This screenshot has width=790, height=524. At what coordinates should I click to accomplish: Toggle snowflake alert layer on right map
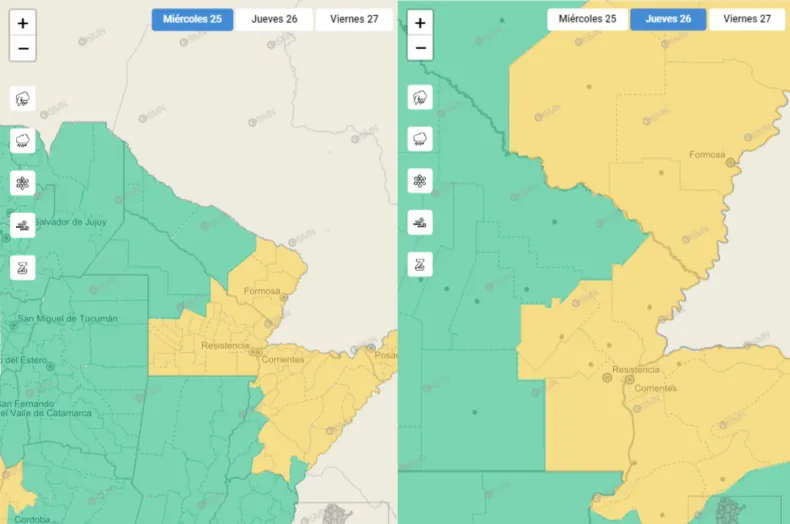click(421, 181)
